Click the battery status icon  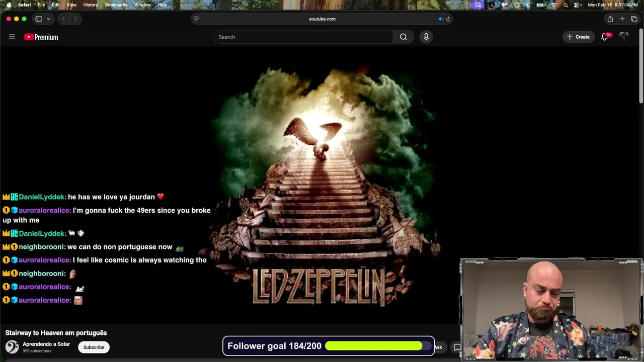tap(540, 5)
